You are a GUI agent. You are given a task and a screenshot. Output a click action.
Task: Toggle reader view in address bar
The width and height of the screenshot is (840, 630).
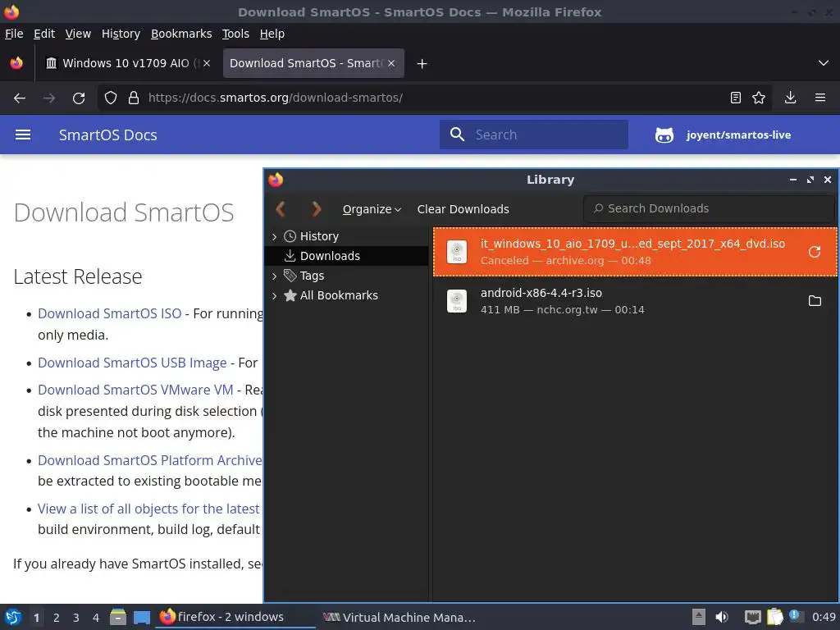click(x=736, y=98)
